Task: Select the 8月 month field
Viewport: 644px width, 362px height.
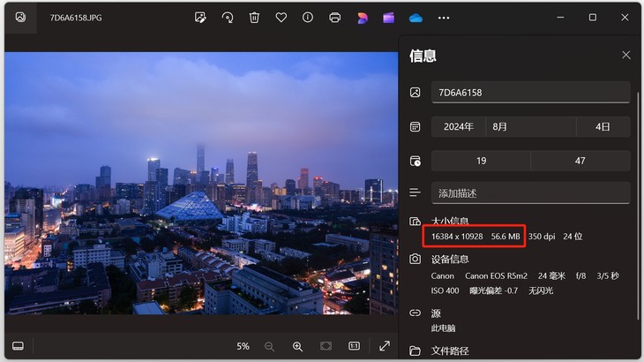Action: [x=531, y=126]
